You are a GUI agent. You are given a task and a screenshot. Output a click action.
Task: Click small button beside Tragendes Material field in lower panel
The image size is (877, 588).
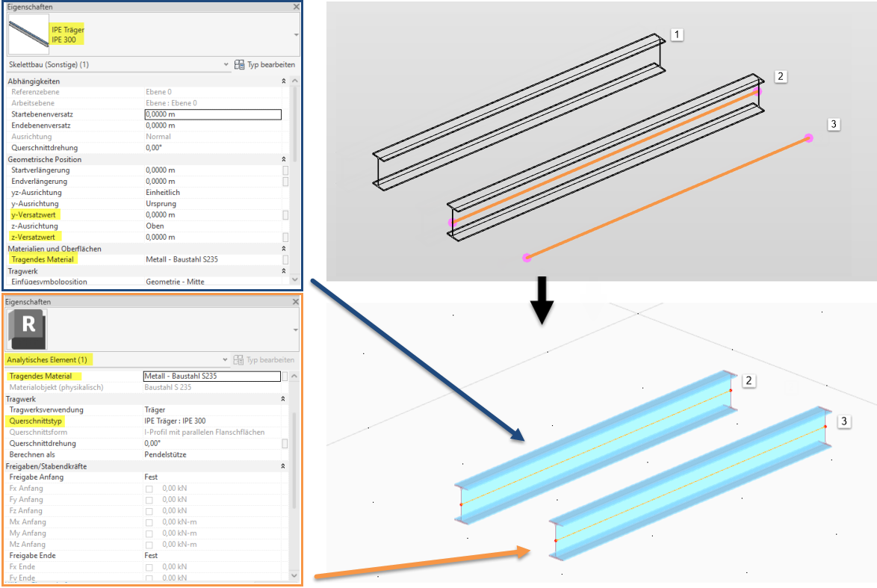285,376
